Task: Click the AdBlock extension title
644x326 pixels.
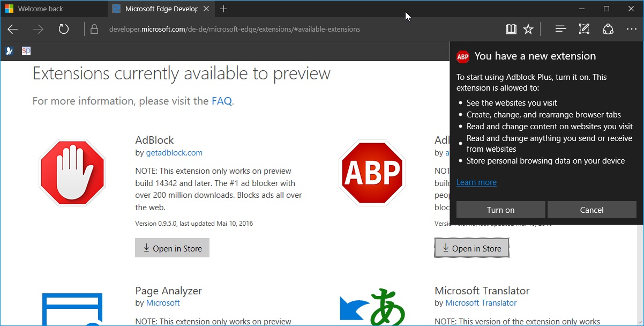Action: click(155, 140)
